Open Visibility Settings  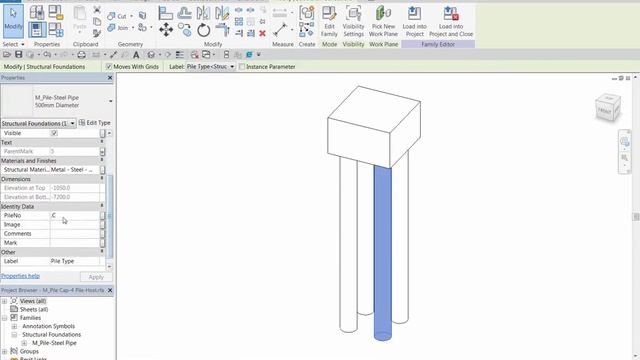point(353,22)
